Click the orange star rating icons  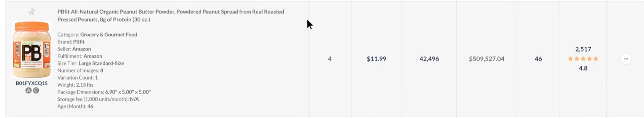point(583,59)
